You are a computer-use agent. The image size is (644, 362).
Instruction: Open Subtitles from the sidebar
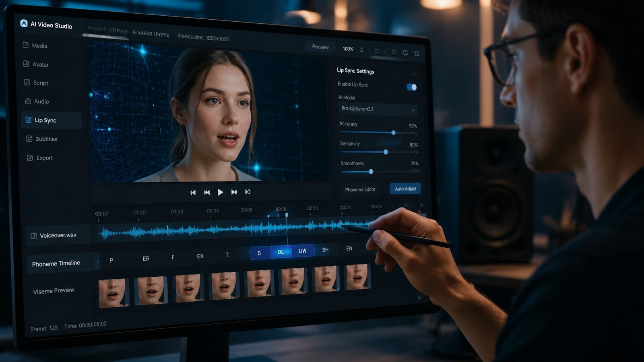click(42, 139)
